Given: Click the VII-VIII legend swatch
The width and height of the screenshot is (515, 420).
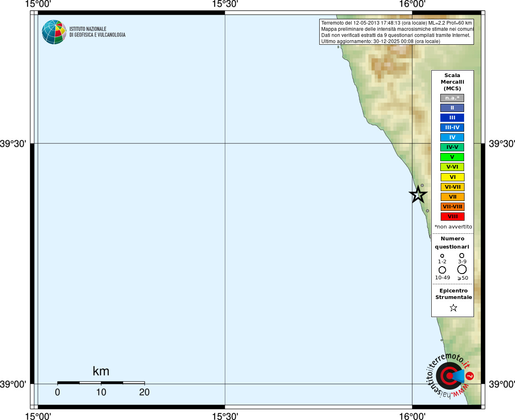Looking at the screenshot, I should click(x=453, y=207).
